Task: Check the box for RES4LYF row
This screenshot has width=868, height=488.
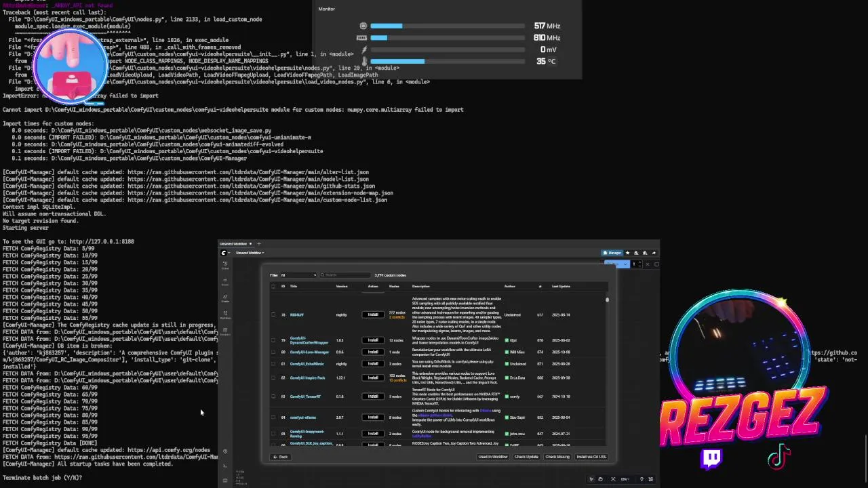Action: click(273, 314)
